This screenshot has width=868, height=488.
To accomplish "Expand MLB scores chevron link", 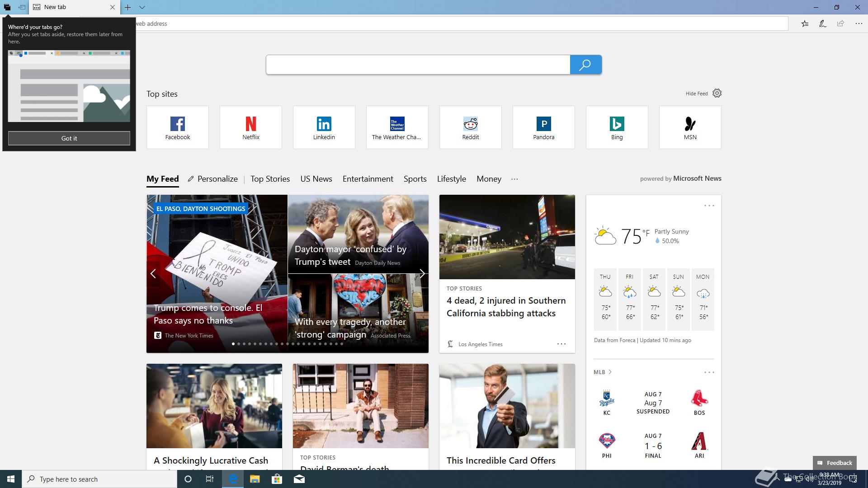I will [603, 372].
